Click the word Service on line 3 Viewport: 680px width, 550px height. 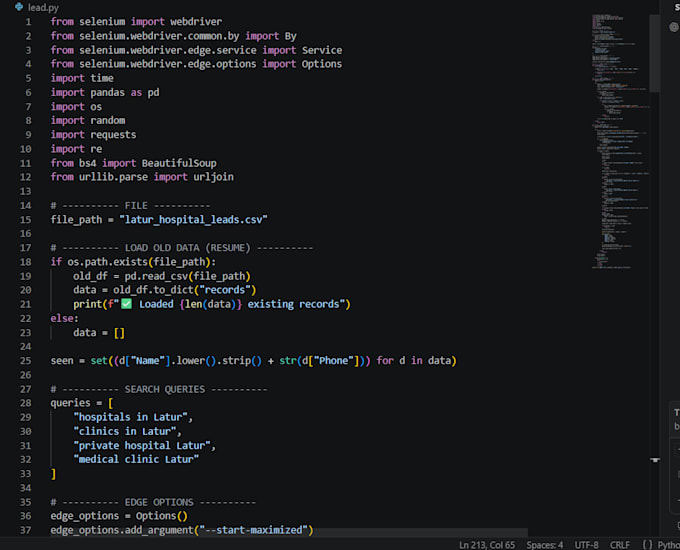[x=322, y=50]
